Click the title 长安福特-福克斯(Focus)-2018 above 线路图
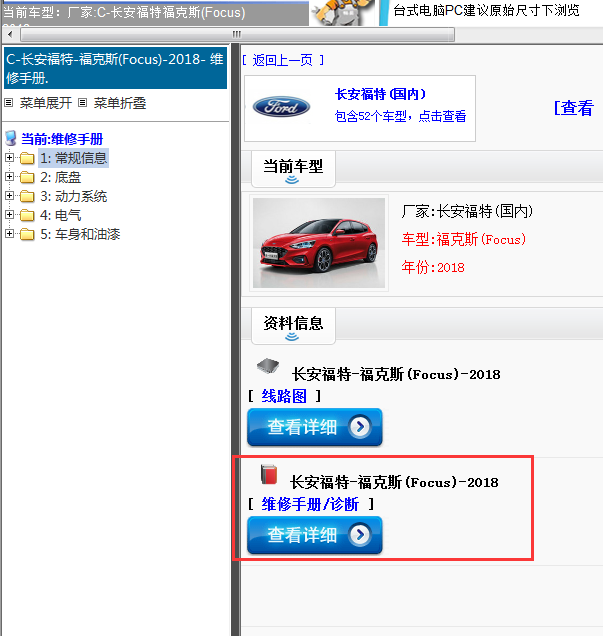 tap(396, 374)
